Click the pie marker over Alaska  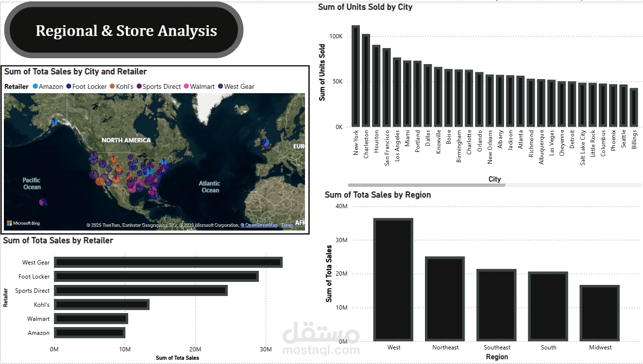(54, 121)
